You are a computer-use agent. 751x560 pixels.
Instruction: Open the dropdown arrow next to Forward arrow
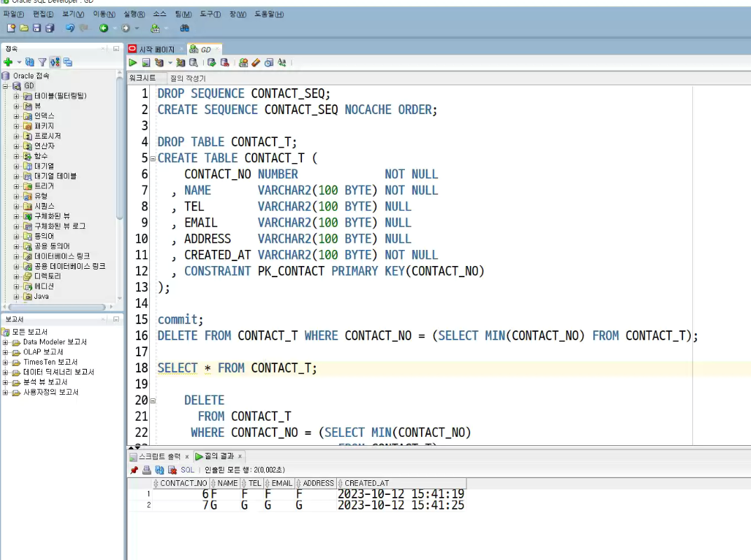tap(137, 29)
